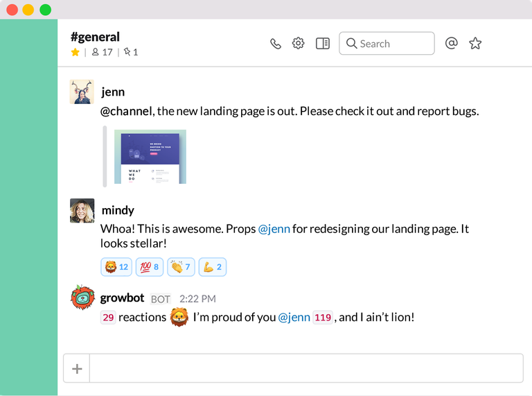Viewport: 532px width, 396px height.
Task: Click the growbot username
Action: point(123,298)
